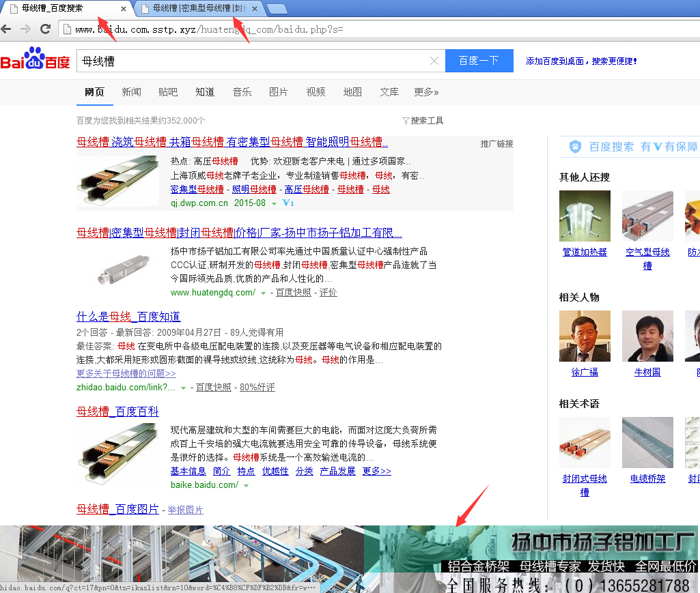
Task: Click the Baidu logo
Action: 35,59
